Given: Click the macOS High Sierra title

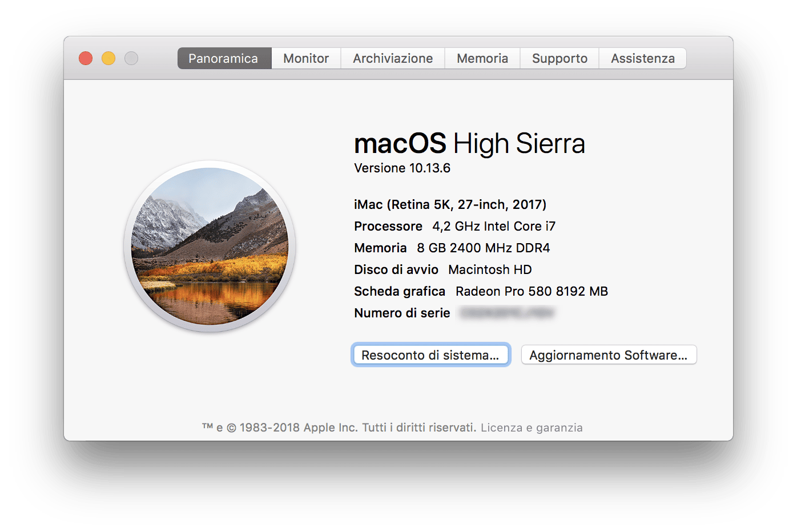Looking at the screenshot, I should (x=469, y=143).
